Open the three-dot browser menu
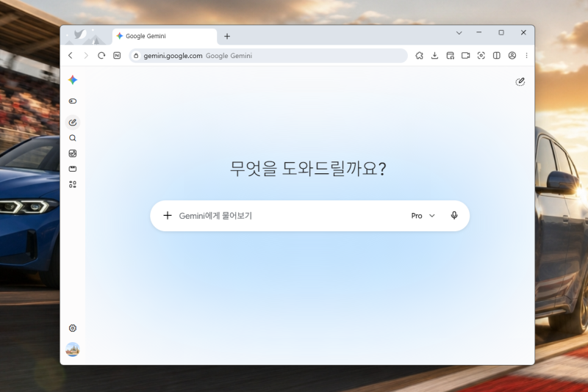Viewport: 588px width, 392px height. coord(526,55)
